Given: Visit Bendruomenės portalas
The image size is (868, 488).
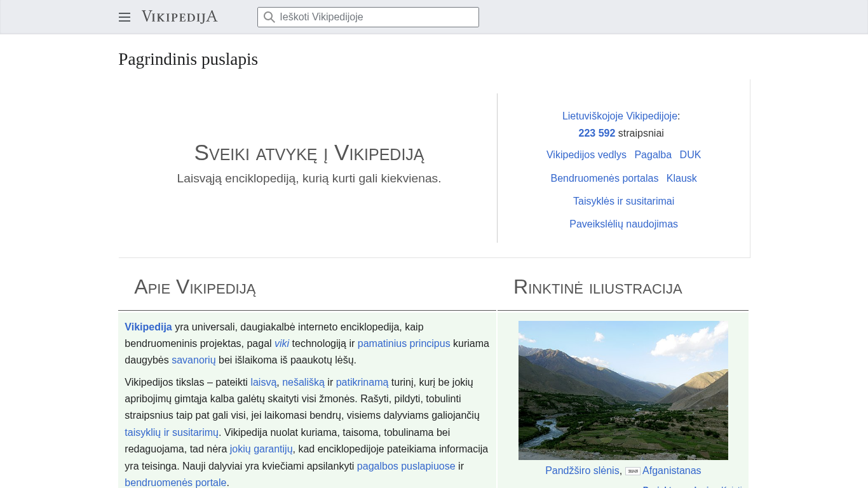Looking at the screenshot, I should 604,178.
